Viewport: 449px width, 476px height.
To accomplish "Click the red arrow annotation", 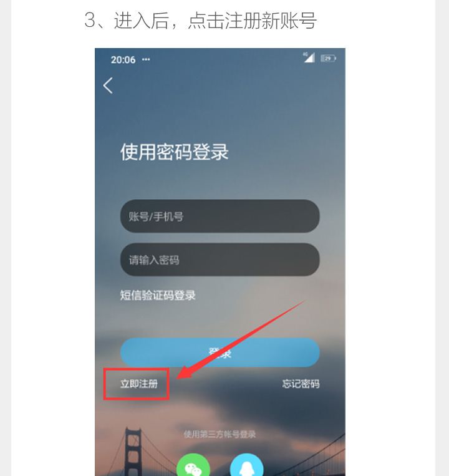I will coord(241,339).
